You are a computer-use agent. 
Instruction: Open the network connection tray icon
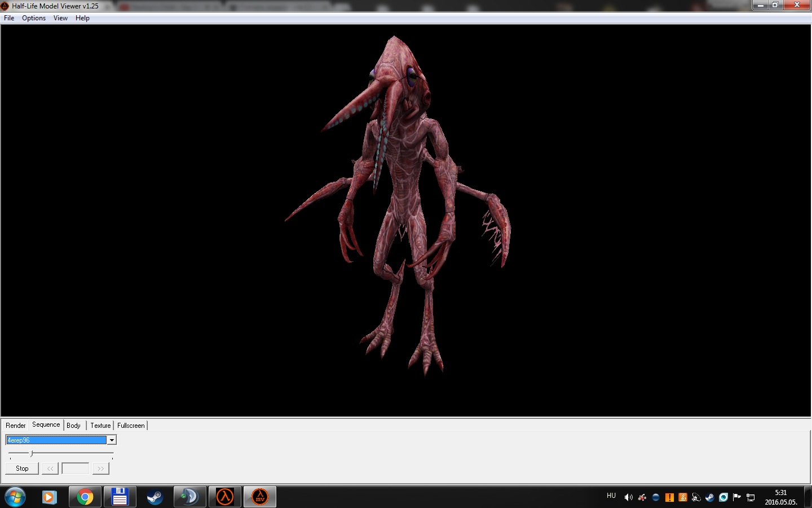click(751, 497)
